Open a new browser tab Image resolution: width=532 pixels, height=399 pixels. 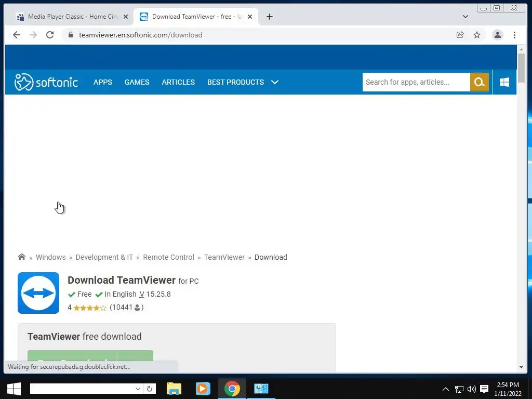(x=270, y=17)
